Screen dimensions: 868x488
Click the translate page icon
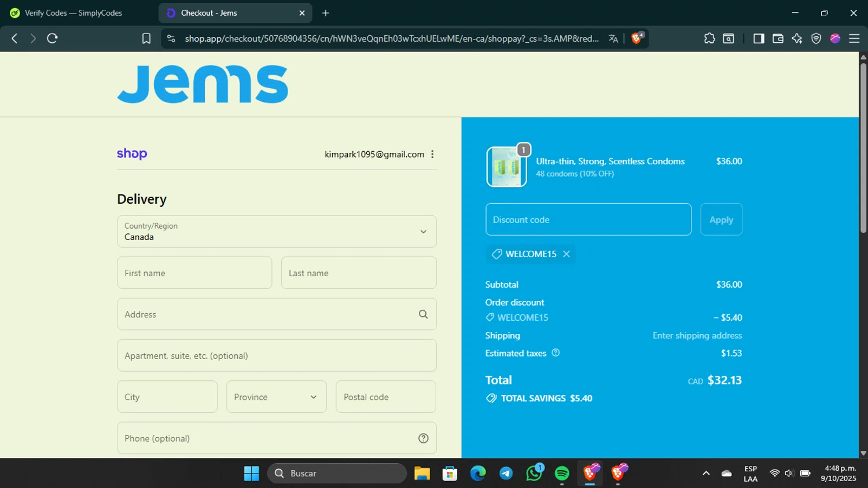coord(613,38)
